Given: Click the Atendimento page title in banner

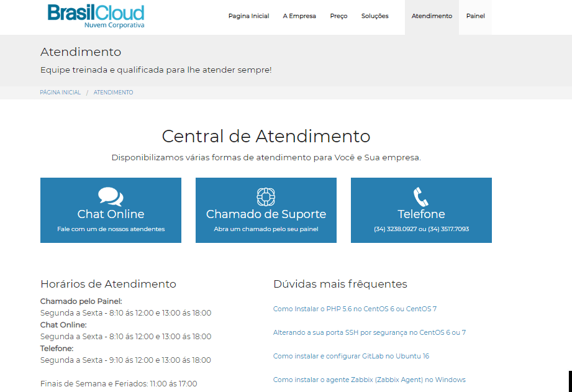Looking at the screenshot, I should click(x=81, y=52).
